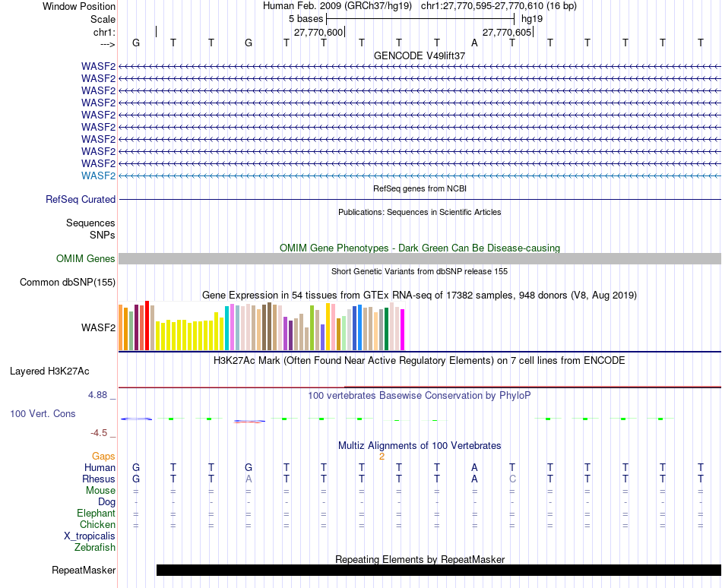Click the '5 bases' scale bar text
Viewport: 722px width, 588px height.
coord(306,19)
